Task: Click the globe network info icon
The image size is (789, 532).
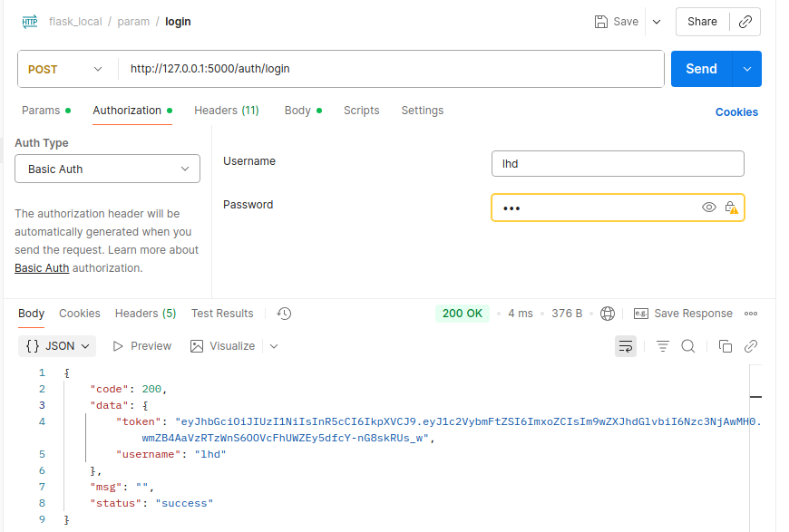Action: [x=608, y=314]
